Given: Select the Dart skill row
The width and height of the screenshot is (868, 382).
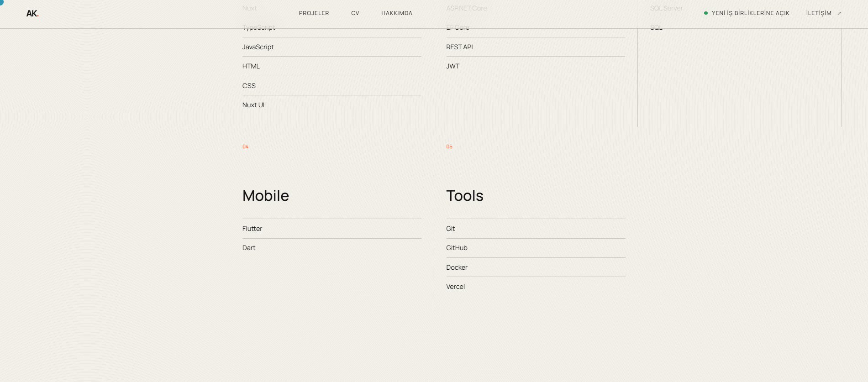Looking at the screenshot, I should pyautogui.click(x=331, y=248).
